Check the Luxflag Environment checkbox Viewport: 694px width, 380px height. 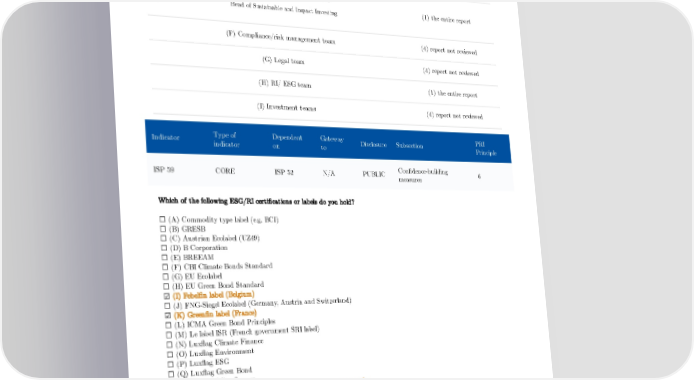coord(170,354)
